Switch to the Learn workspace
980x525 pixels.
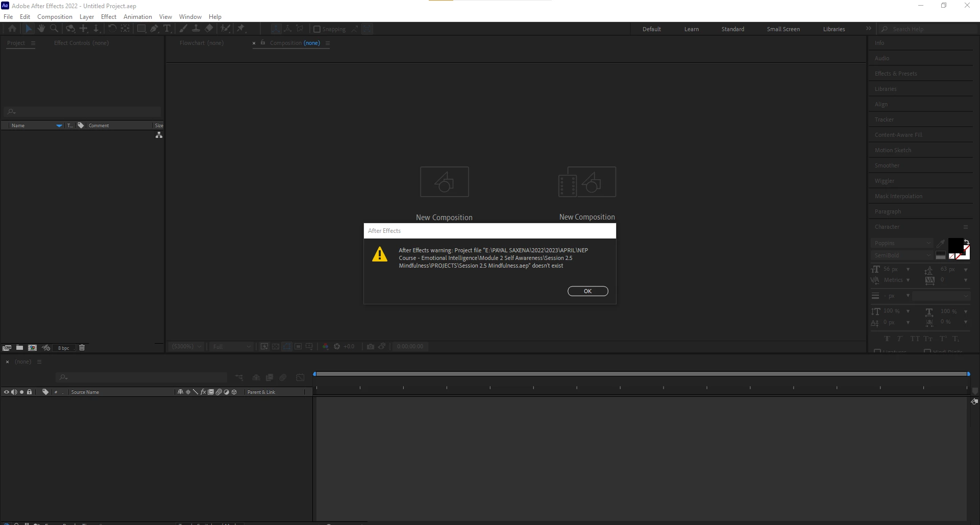(692, 29)
